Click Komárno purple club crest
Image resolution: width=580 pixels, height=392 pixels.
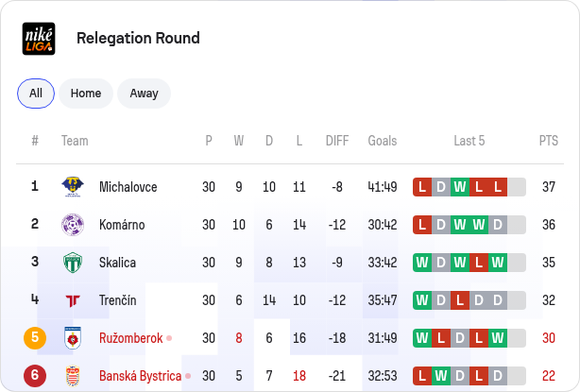[73, 225]
